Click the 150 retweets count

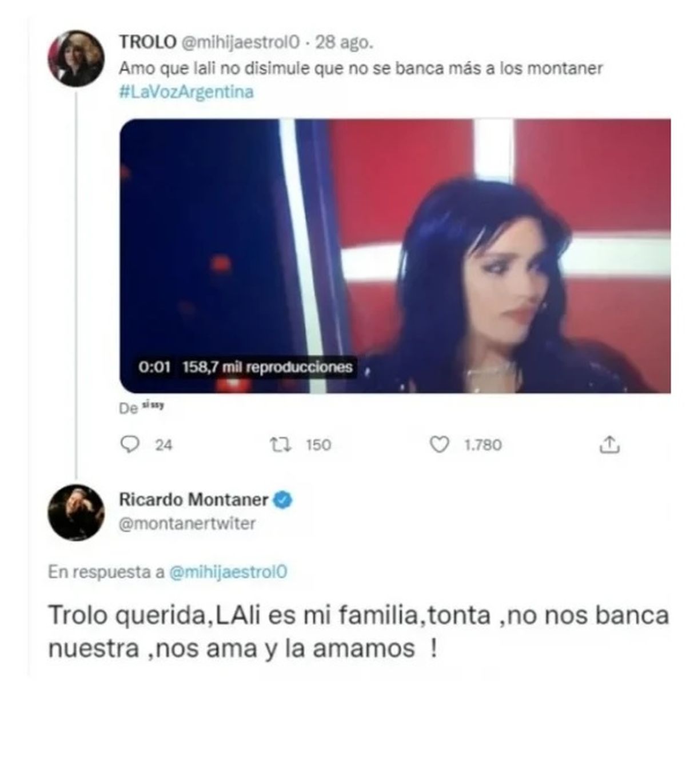click(x=318, y=445)
